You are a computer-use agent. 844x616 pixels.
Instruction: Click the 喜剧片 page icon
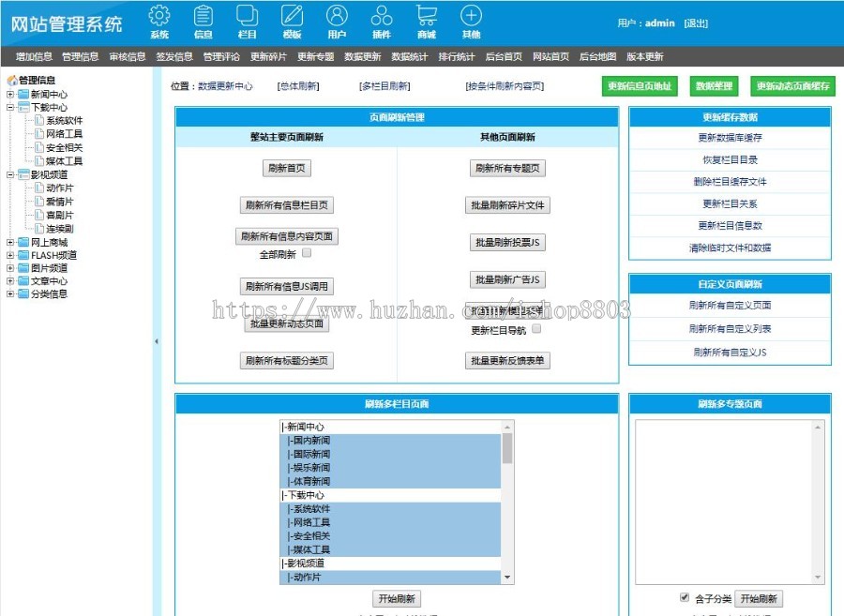[x=38, y=215]
